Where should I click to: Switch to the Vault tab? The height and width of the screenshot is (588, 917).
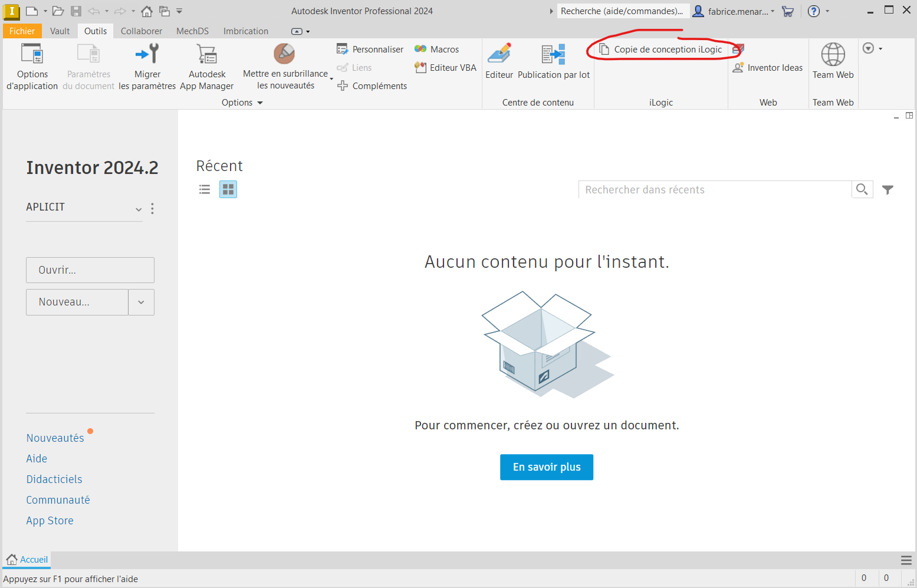pos(60,31)
